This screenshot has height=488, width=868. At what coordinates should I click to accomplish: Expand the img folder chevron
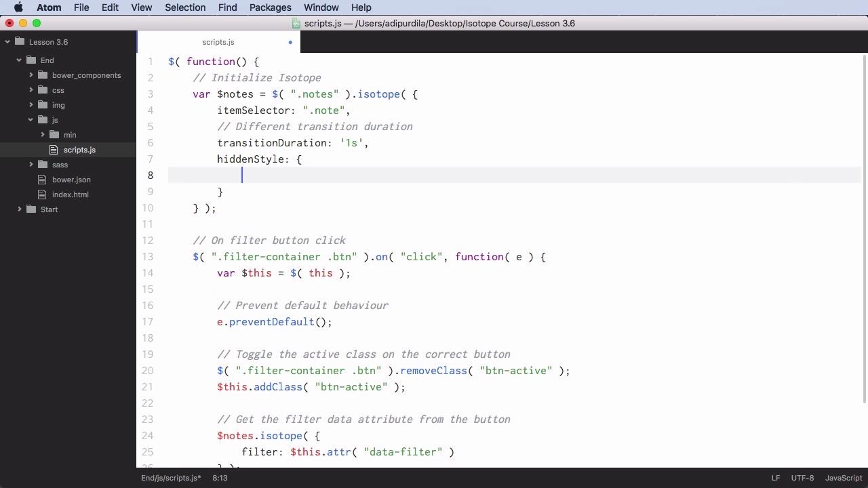point(31,105)
